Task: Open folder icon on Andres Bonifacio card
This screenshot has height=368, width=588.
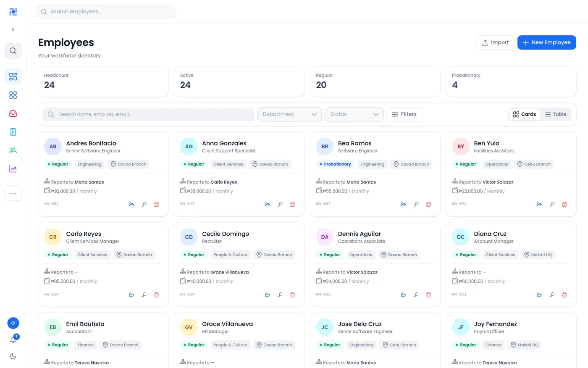Action: tap(131, 205)
